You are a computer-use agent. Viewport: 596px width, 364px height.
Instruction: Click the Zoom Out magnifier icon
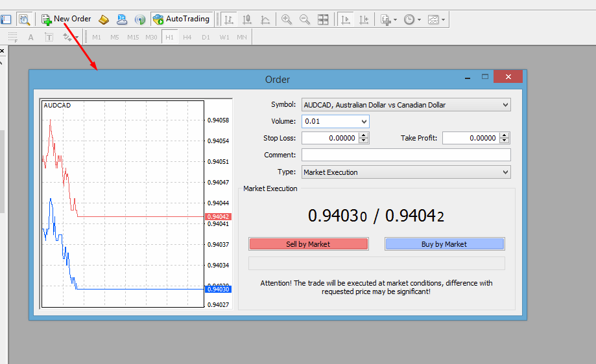[304, 19]
